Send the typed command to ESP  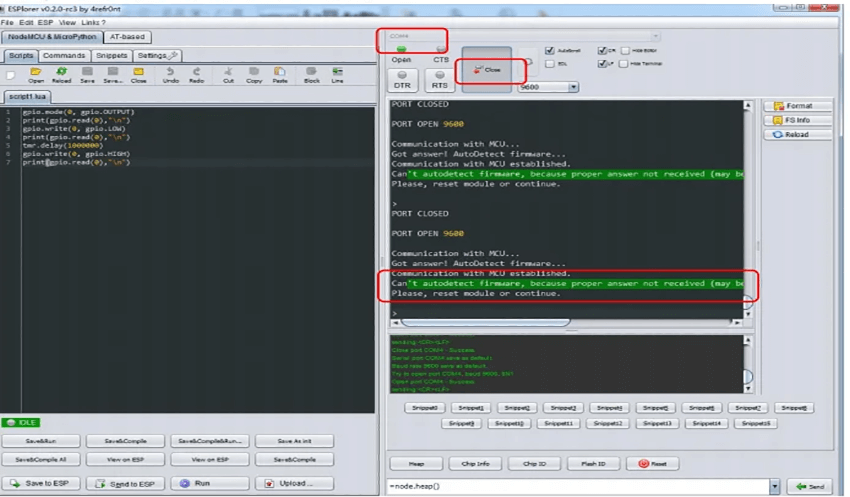[810, 486]
